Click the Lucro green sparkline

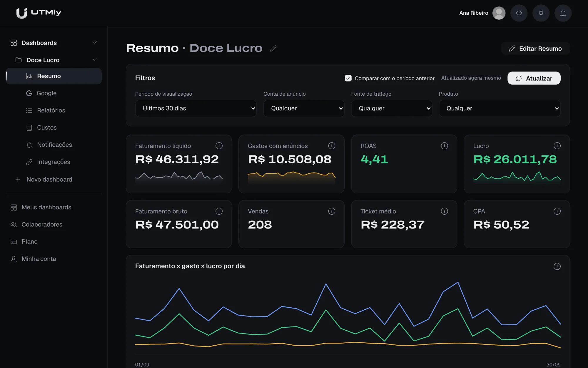(517, 178)
